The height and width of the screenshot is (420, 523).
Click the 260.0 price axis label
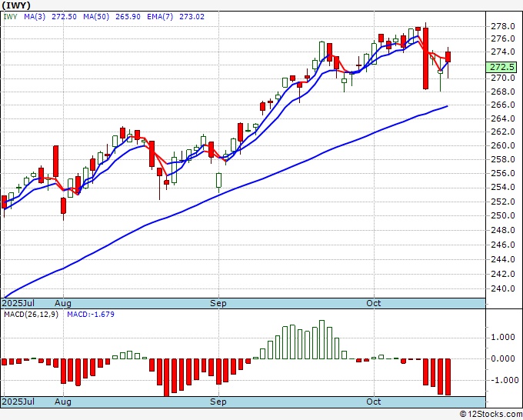point(503,145)
